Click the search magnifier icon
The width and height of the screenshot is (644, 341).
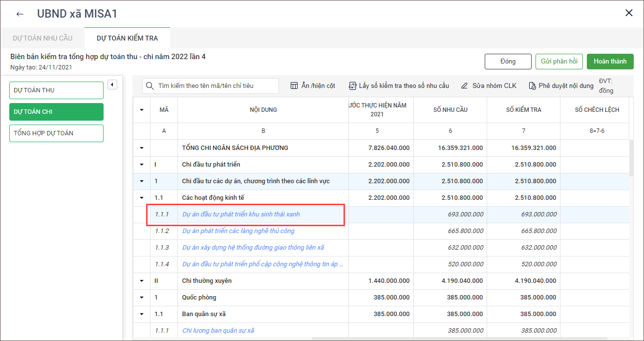(x=150, y=86)
